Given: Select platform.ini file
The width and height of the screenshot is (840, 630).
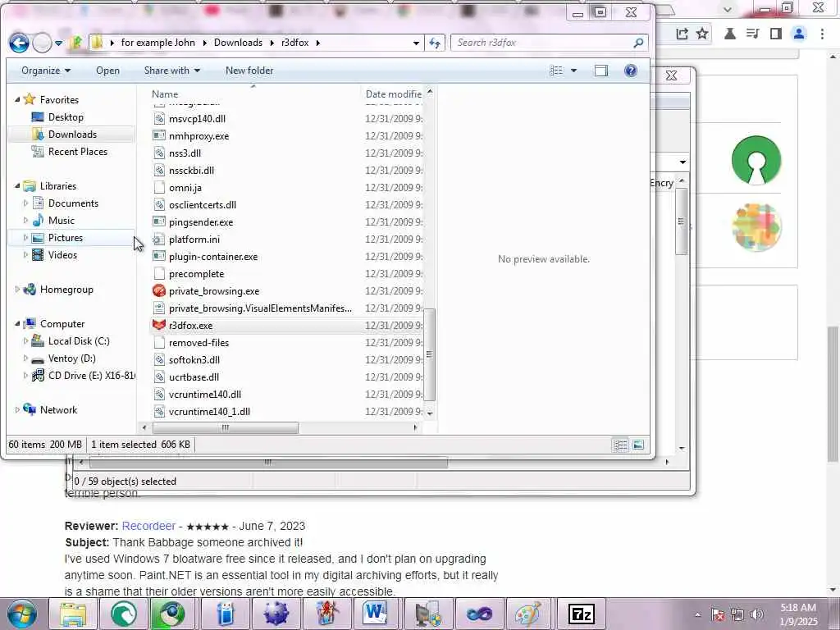Looking at the screenshot, I should click(x=194, y=240).
